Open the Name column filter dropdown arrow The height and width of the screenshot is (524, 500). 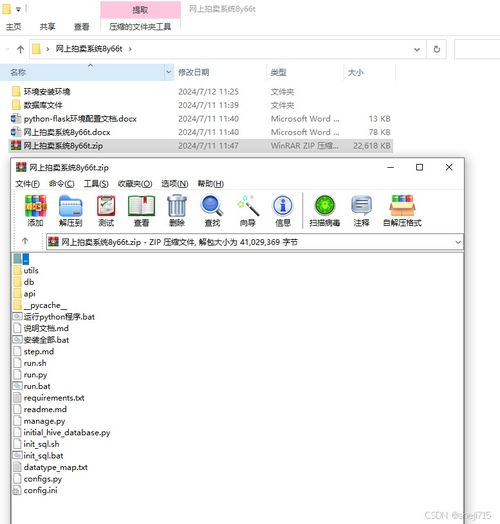[x=169, y=72]
